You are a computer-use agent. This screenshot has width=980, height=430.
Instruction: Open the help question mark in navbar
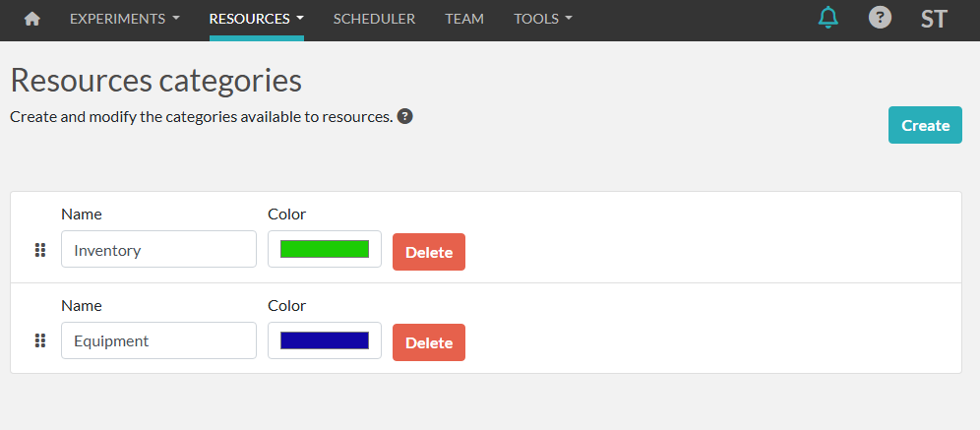(880, 18)
